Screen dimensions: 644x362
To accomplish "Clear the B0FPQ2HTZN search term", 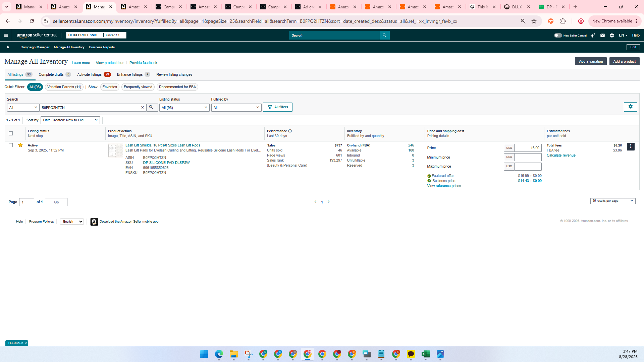I will pyautogui.click(x=142, y=108).
